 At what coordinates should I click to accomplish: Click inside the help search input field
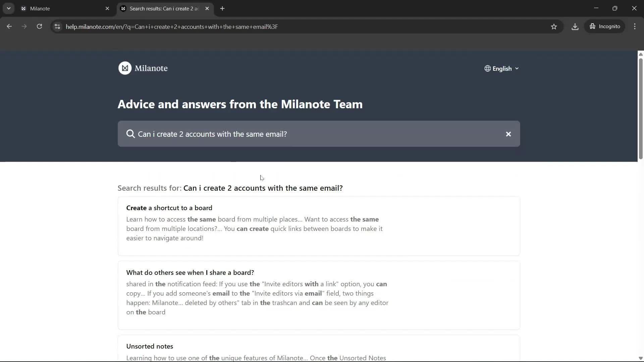[302, 134]
